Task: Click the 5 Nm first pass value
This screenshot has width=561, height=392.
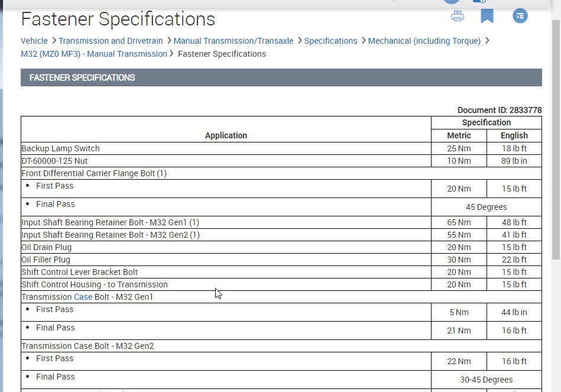Action: [459, 312]
